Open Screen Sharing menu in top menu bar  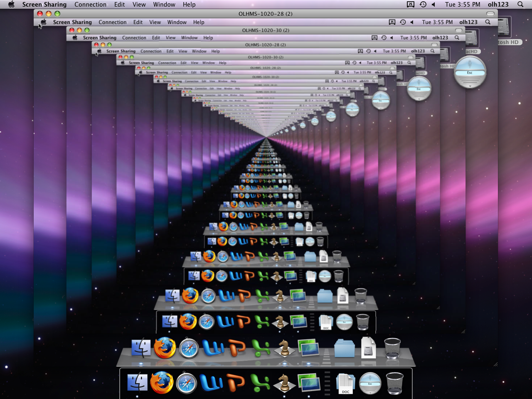pyautogui.click(x=44, y=5)
